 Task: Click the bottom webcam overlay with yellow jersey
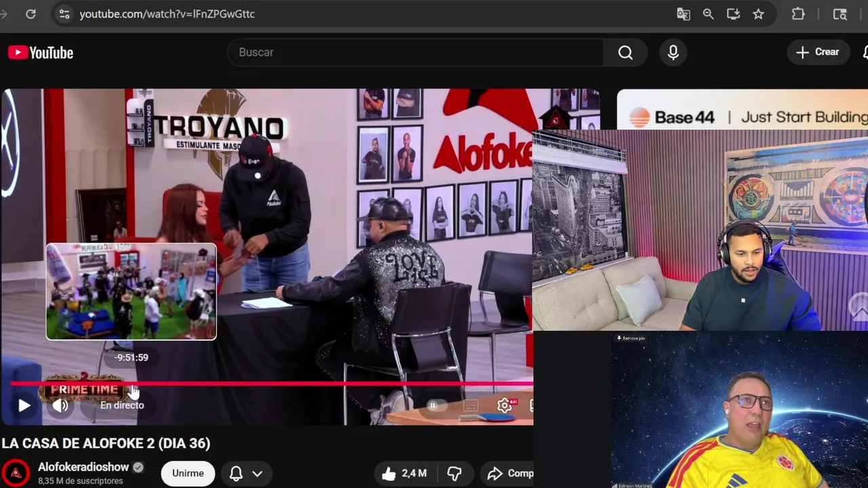pos(740,410)
